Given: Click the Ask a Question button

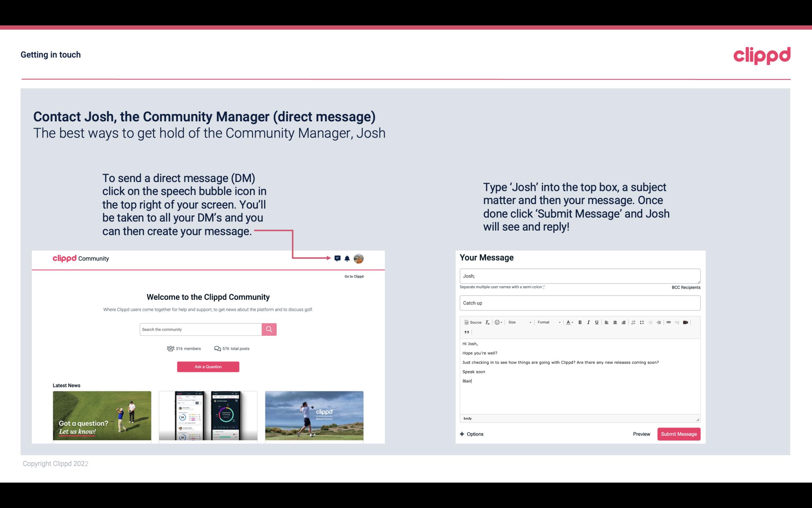Looking at the screenshot, I should click(x=208, y=366).
